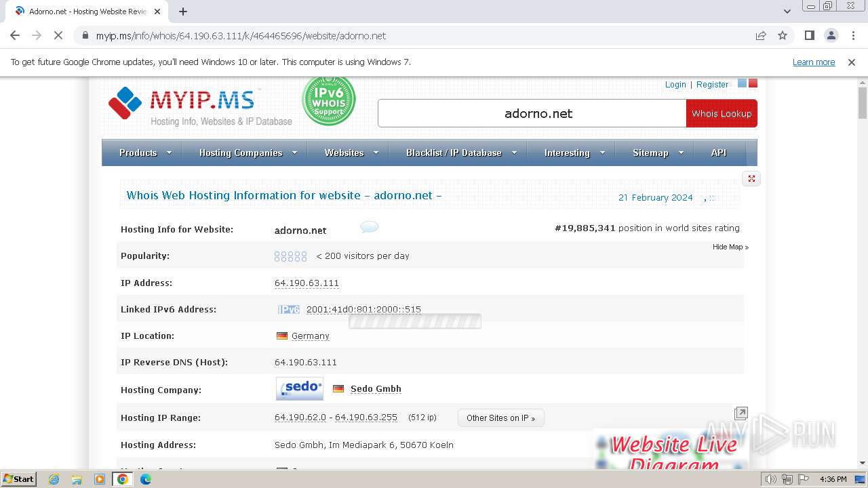Screen dimensions: 868x488
Task: Dismiss the Chrome update notification bar
Action: tap(852, 62)
